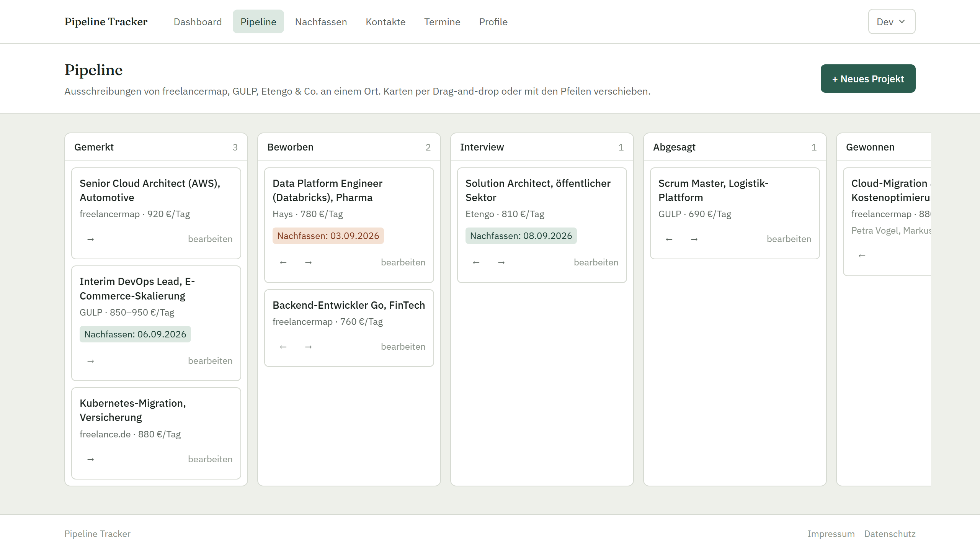
Task: Open the Impressum footer link
Action: point(831,534)
